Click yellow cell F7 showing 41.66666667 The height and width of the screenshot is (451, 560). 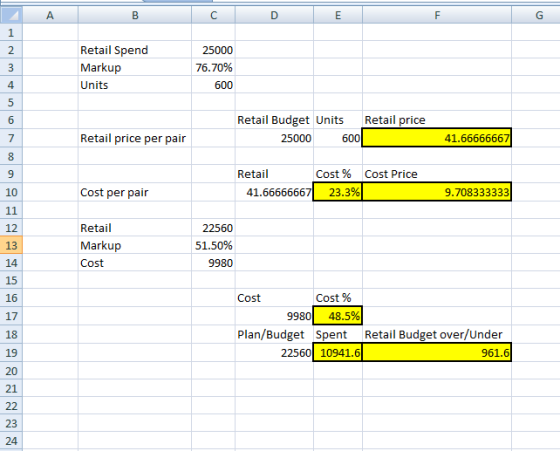tap(437, 137)
